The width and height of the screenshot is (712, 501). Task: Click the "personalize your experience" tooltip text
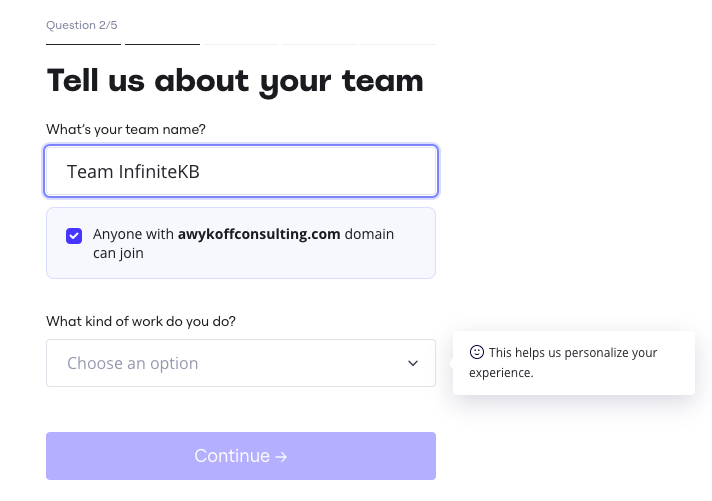click(573, 363)
